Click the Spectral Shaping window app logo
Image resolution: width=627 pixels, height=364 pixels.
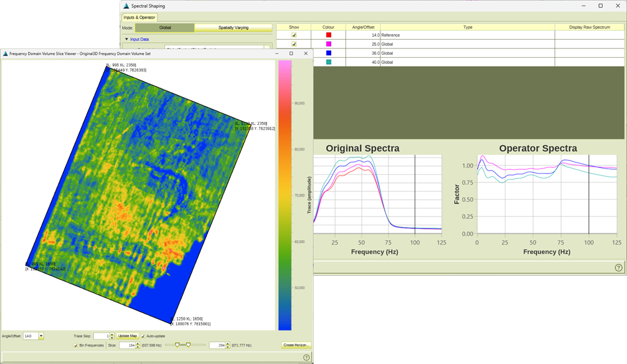pyautogui.click(x=126, y=6)
